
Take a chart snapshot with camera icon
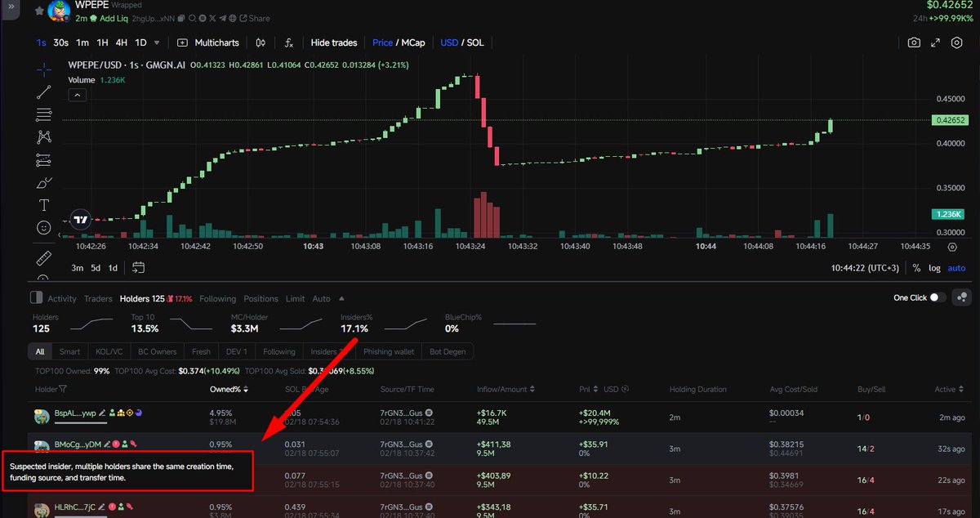coord(915,42)
